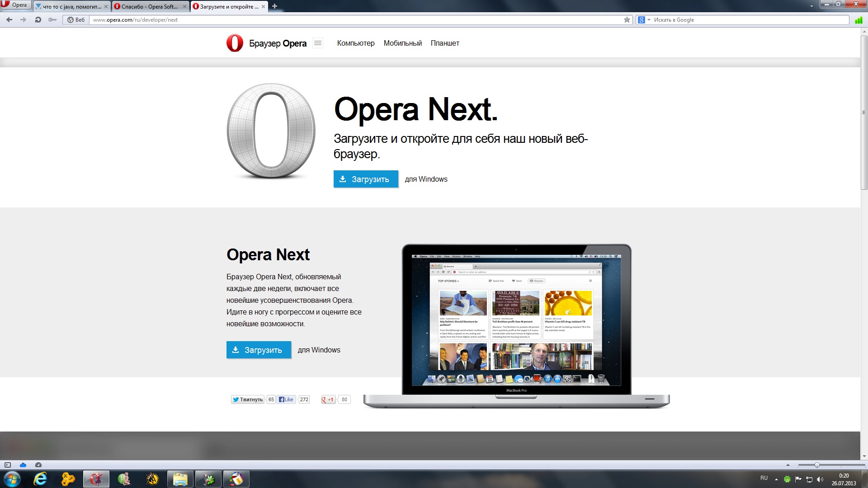868x488 pixels.
Task: Open the ICQ flower tray icon
Action: (x=787, y=479)
